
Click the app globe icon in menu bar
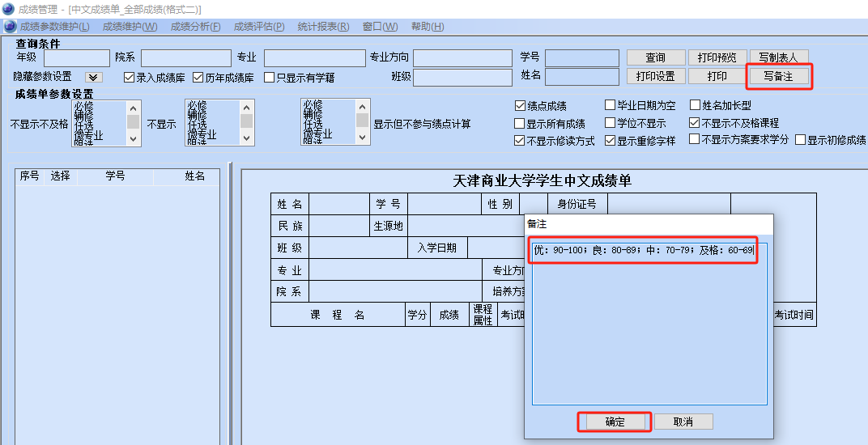point(11,27)
